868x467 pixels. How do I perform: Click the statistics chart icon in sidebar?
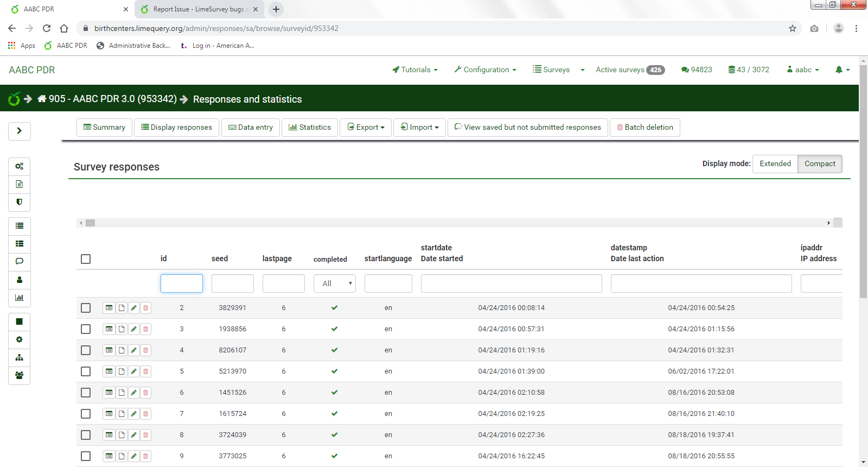click(x=20, y=298)
